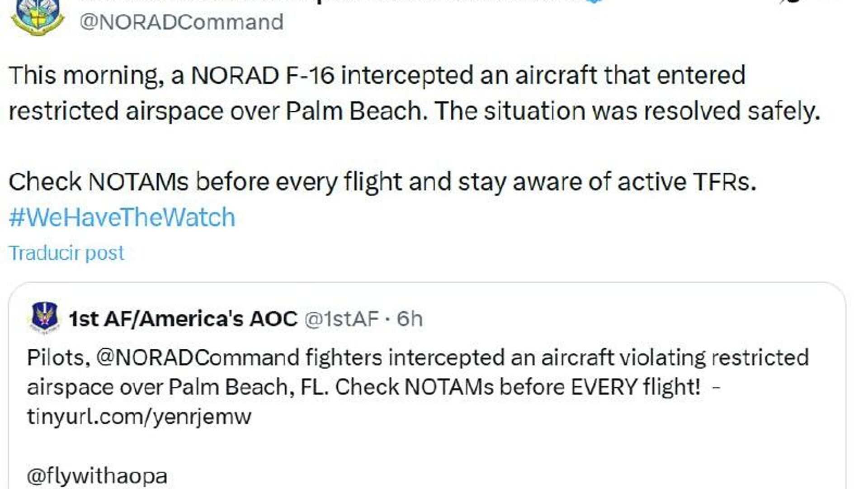Open the NORAD crest profile picture

[38, 18]
